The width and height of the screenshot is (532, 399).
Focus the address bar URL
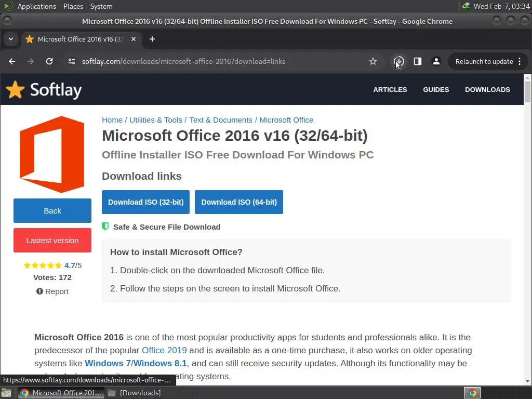click(x=183, y=61)
